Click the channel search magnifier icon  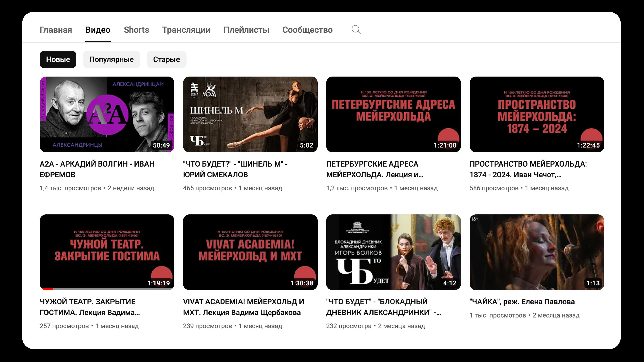(x=356, y=30)
